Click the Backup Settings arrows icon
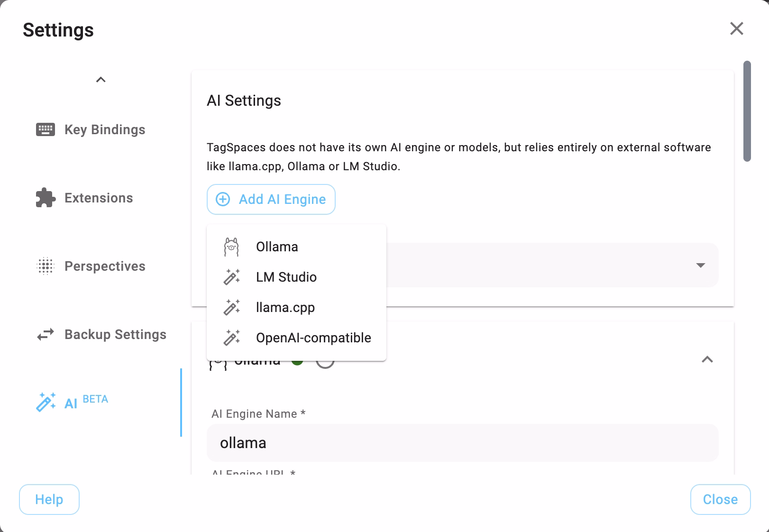Image resolution: width=769 pixels, height=532 pixels. [x=46, y=334]
